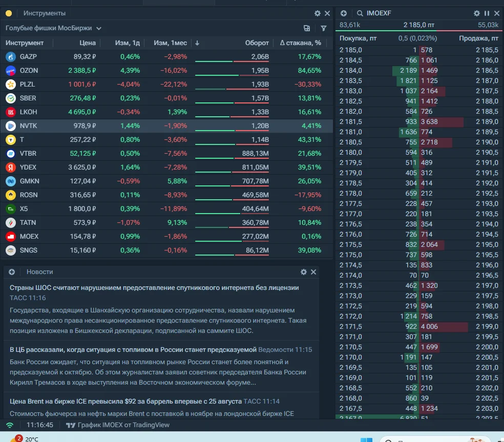Screen dimensions: 504x442
Task: Click SBER order book delta 13,81%
Action: point(309,98)
